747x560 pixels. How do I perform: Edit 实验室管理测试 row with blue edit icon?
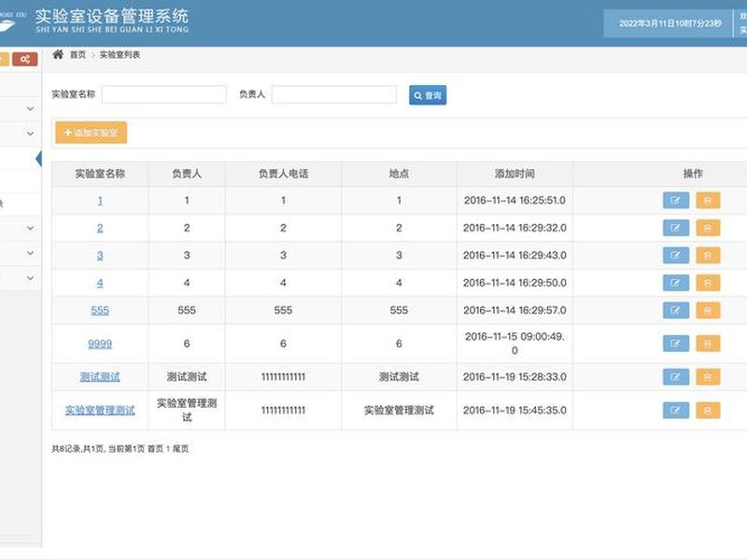click(675, 411)
